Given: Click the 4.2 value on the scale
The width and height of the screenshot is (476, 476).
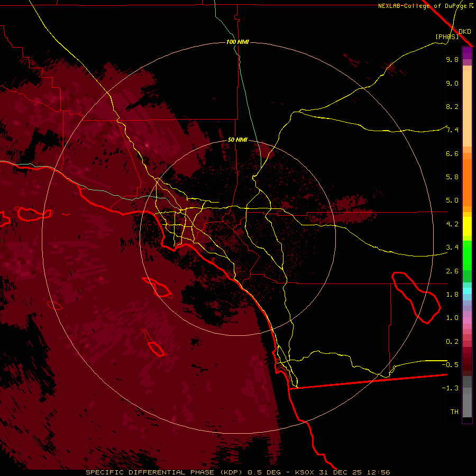Looking at the screenshot, I should [452, 224].
